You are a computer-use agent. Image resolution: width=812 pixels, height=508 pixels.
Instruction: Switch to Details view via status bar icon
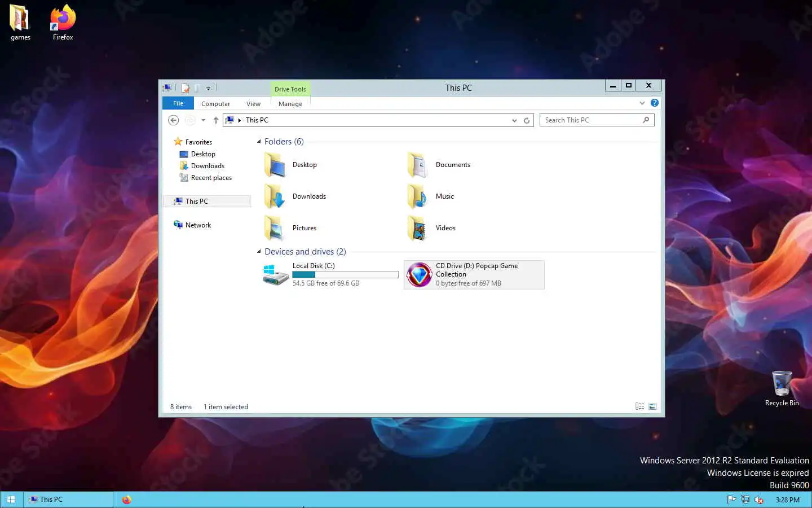coord(640,406)
